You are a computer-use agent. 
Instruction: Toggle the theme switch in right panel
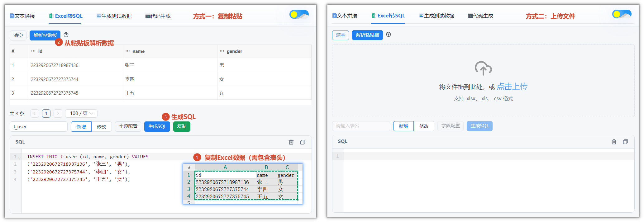coord(622,14)
